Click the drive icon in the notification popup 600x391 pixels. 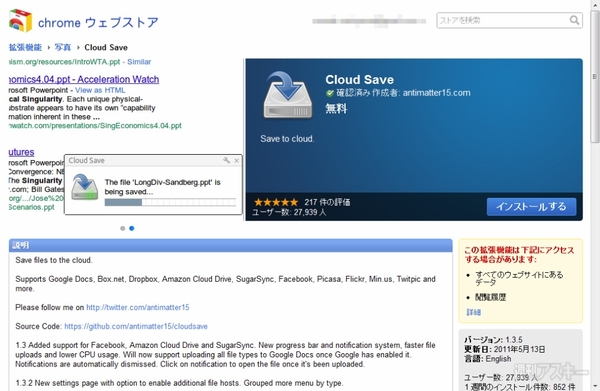(85, 186)
